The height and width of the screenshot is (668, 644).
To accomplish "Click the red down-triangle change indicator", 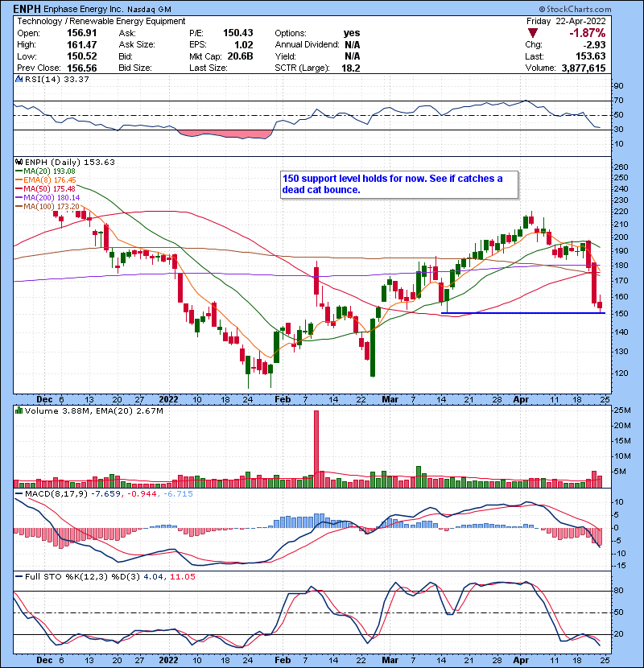I will (533, 33).
